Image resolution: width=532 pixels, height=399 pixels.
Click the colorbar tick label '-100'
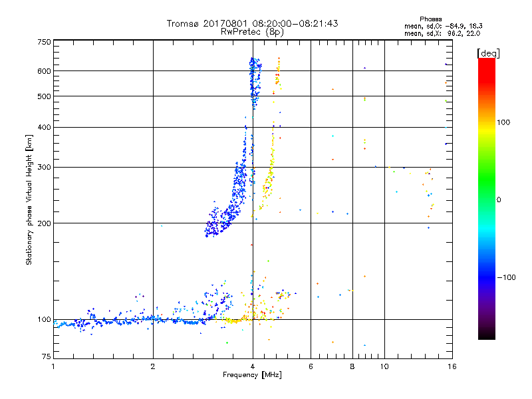[x=506, y=277]
